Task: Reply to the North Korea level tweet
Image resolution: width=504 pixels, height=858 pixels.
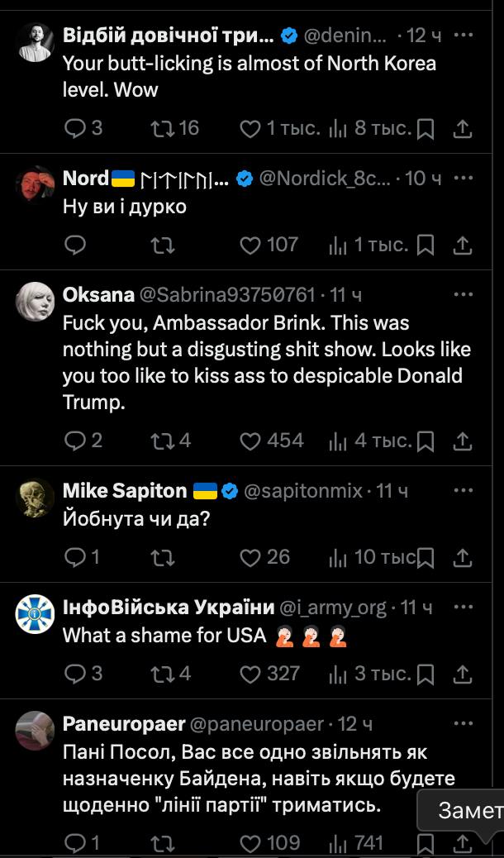Action: coord(75,128)
